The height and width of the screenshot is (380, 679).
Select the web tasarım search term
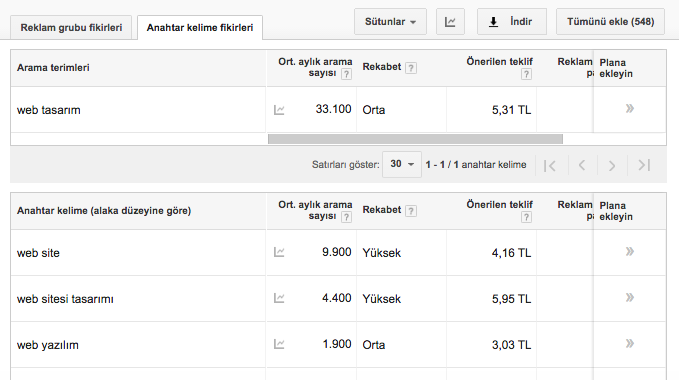click(48, 110)
